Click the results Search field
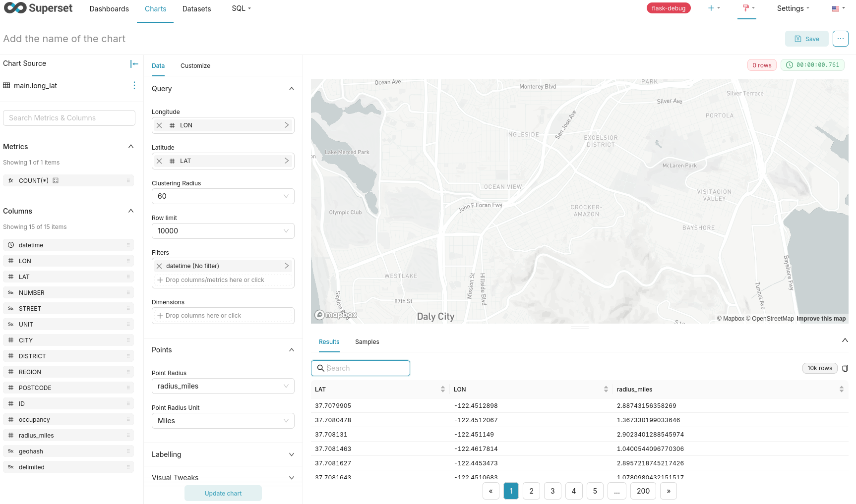 [x=361, y=368]
